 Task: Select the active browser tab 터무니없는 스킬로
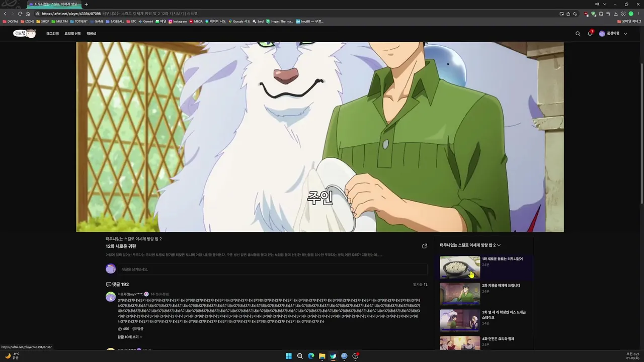coord(53,4)
